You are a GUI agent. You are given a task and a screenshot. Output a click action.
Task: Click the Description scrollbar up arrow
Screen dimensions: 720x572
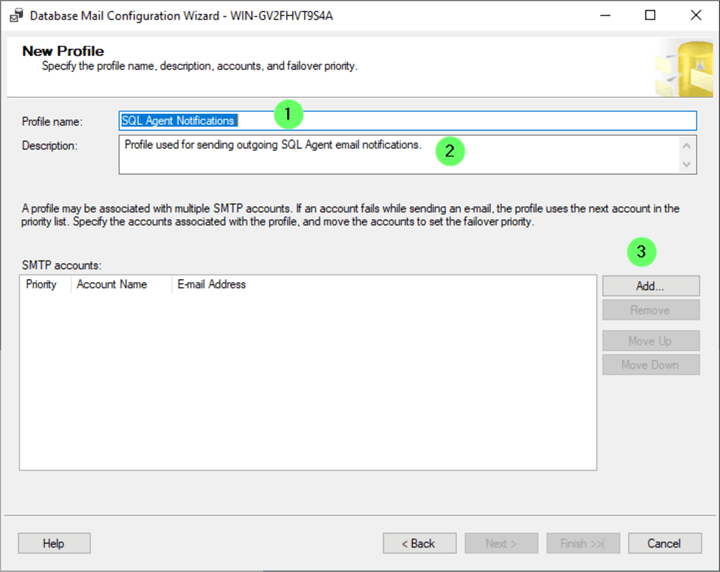(x=686, y=146)
